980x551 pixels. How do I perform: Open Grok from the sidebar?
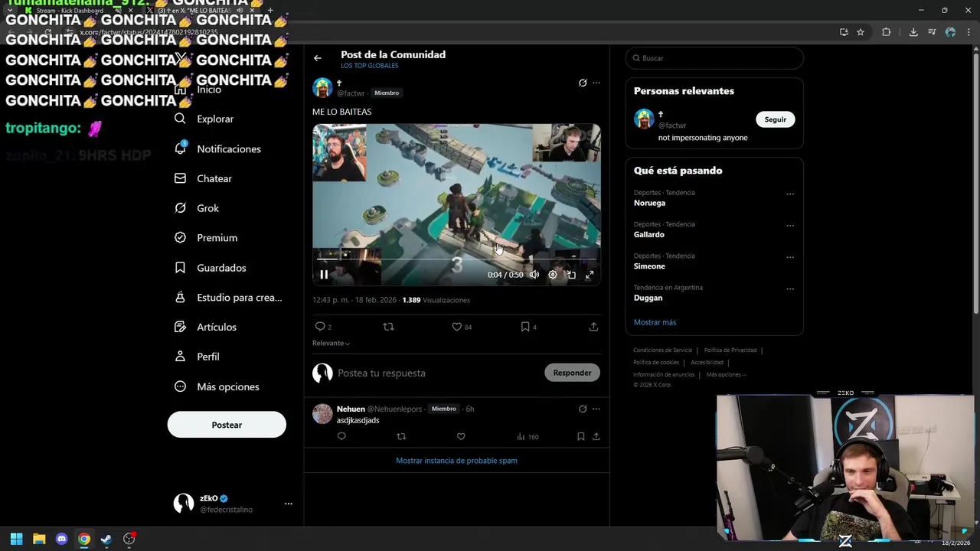[197, 208]
